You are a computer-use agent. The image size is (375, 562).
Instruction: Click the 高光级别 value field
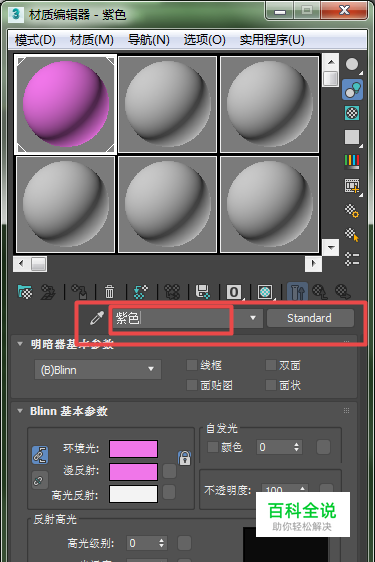point(142,543)
